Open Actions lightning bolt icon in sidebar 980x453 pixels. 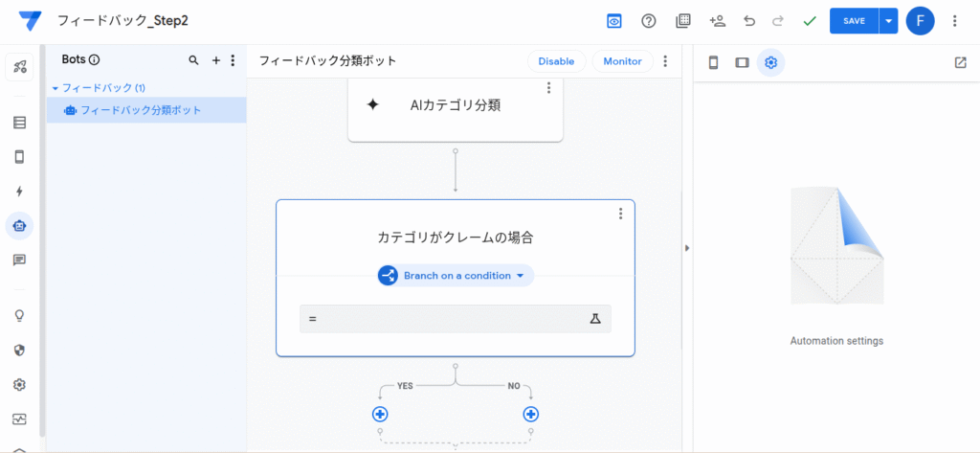pyautogui.click(x=19, y=192)
